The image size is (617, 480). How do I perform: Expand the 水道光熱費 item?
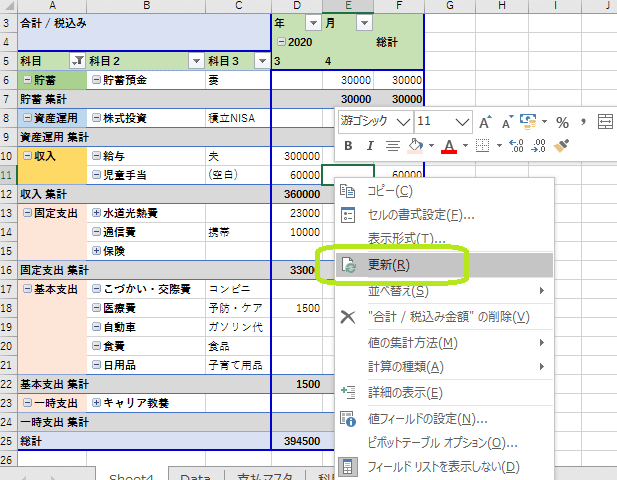[x=96, y=213]
